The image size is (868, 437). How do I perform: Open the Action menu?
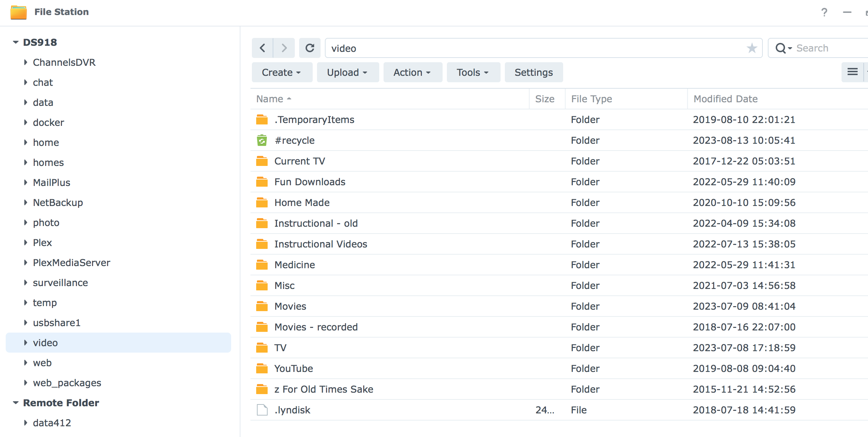click(413, 72)
